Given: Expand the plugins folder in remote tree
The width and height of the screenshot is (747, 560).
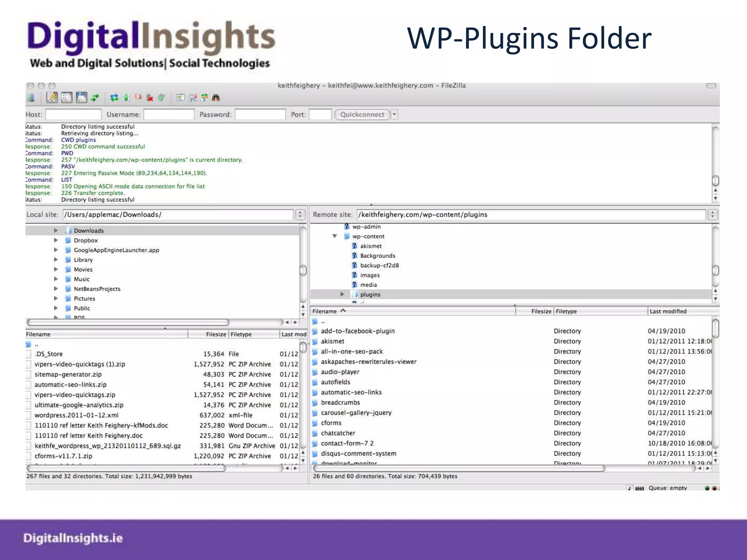Looking at the screenshot, I should coord(342,294).
